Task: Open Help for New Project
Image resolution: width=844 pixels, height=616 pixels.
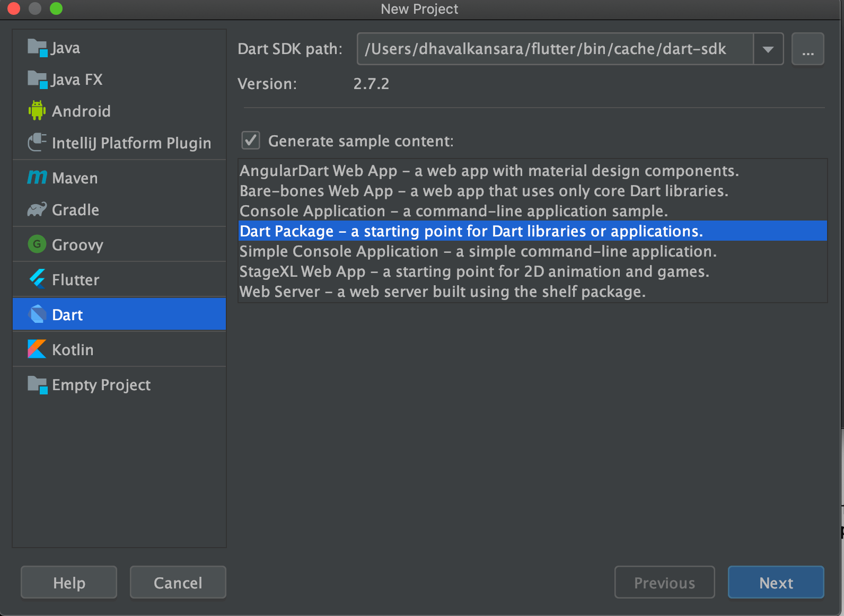Action: [69, 583]
